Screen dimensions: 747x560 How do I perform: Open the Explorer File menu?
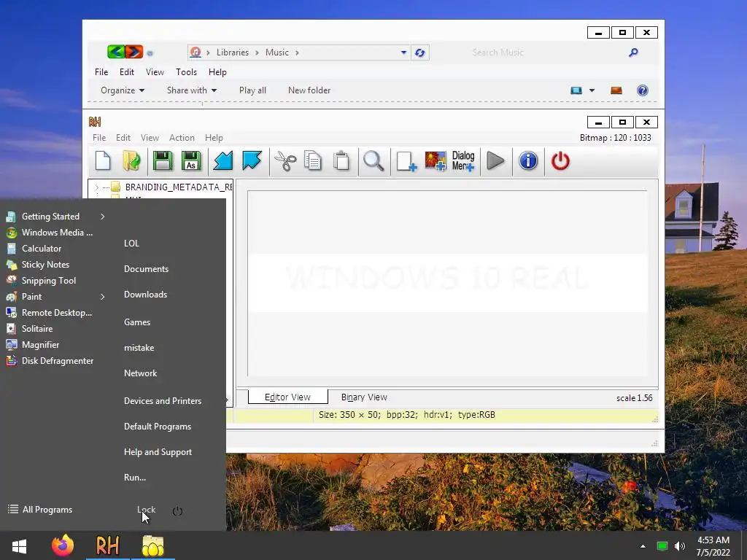(101, 72)
